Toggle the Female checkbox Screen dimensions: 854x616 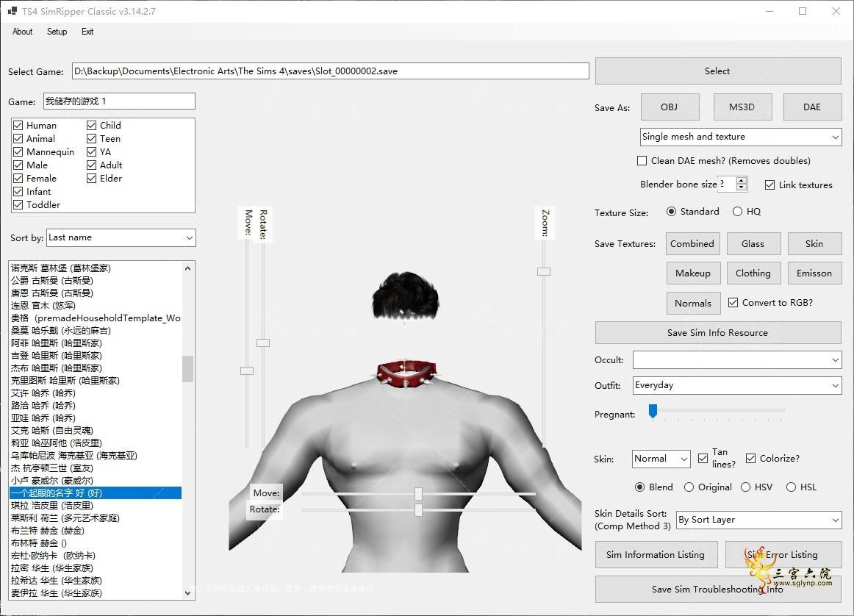click(18, 178)
